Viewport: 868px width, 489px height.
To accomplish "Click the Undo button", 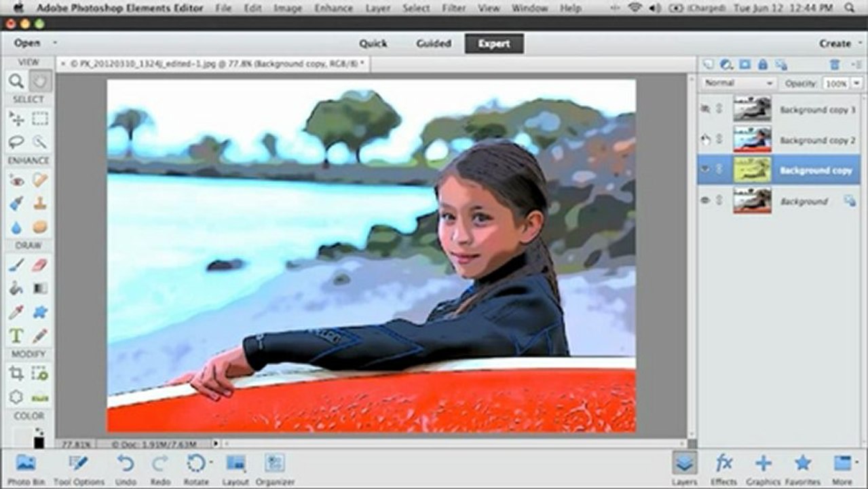I will click(x=126, y=469).
